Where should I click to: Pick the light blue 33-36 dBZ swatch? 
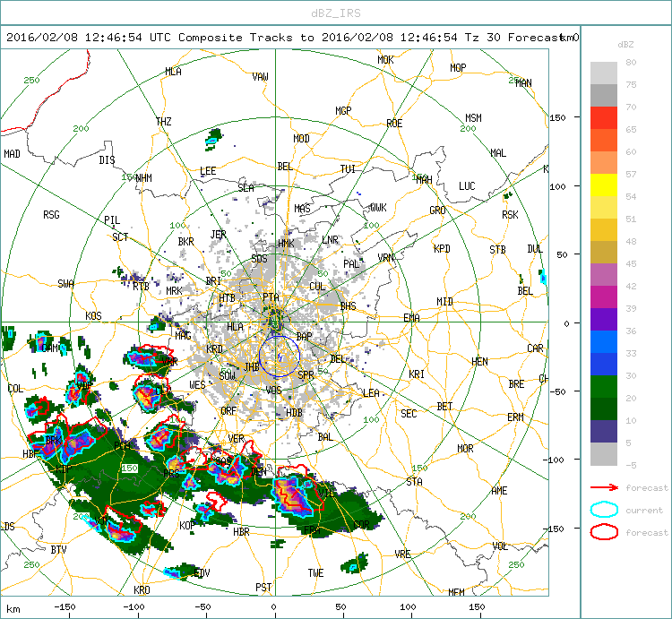[603, 341]
